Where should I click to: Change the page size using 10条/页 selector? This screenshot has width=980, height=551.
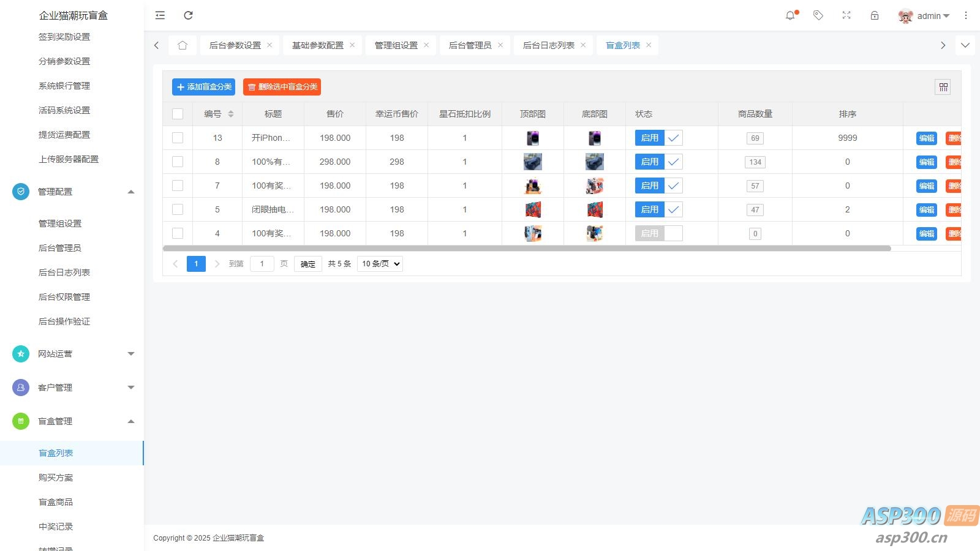pos(379,263)
